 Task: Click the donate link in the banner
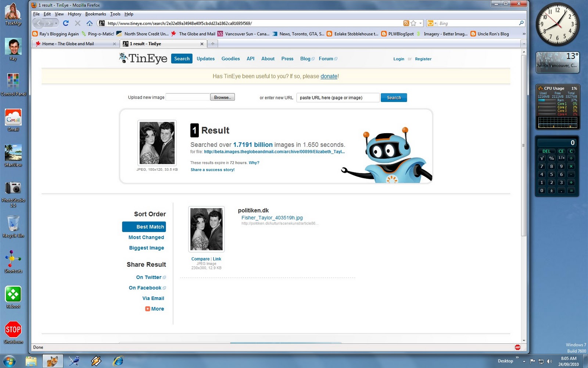pyautogui.click(x=329, y=76)
